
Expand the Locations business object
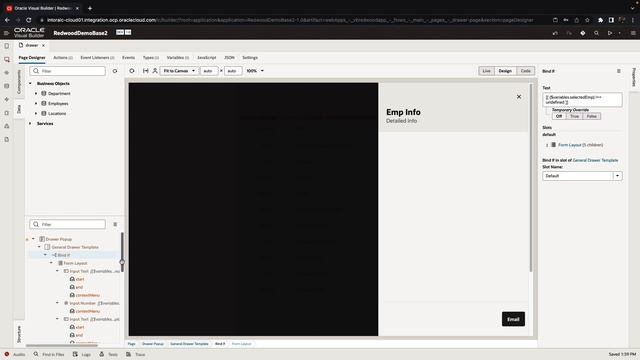36,113
